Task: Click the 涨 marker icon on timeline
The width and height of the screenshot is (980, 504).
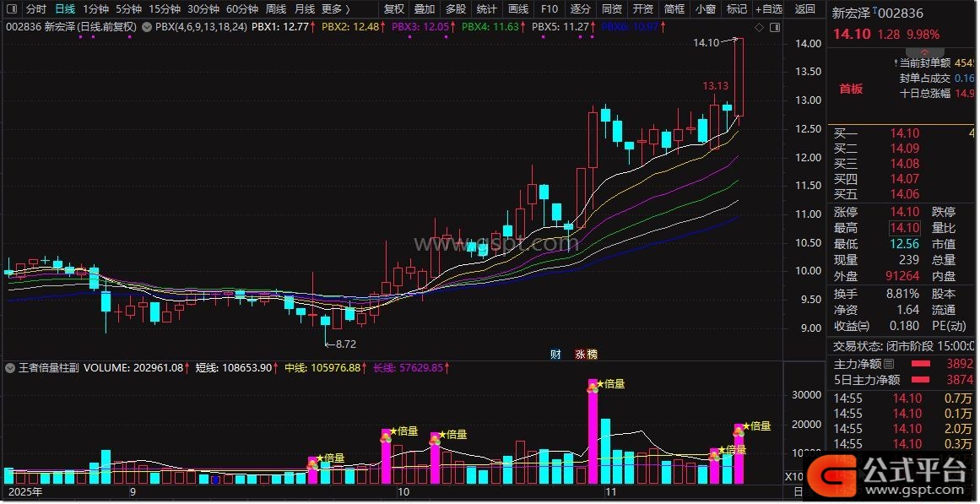Action: [580, 355]
